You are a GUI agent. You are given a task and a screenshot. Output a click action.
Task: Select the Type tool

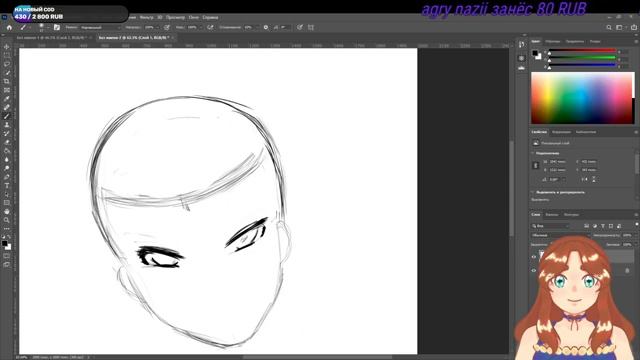(x=7, y=185)
